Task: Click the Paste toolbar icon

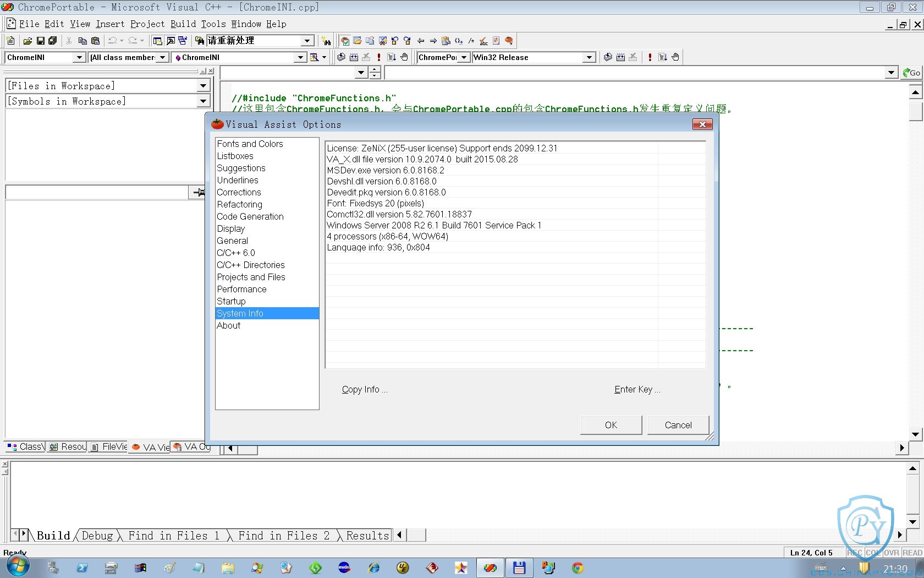Action: pyautogui.click(x=95, y=41)
